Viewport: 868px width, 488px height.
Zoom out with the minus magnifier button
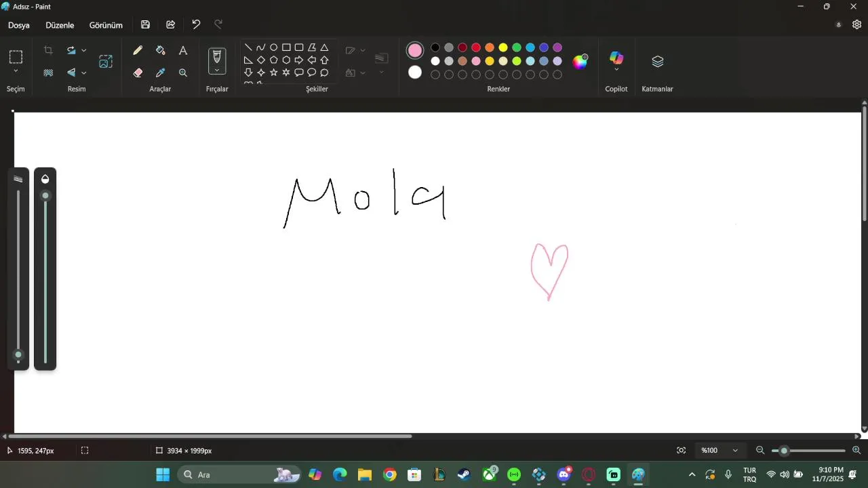(x=760, y=451)
